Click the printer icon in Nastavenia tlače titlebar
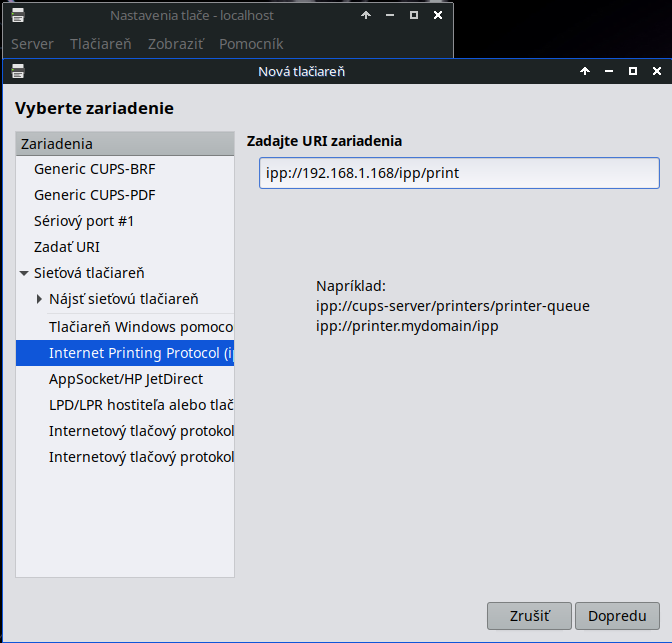Screen dimensions: 672x643 (17, 15)
